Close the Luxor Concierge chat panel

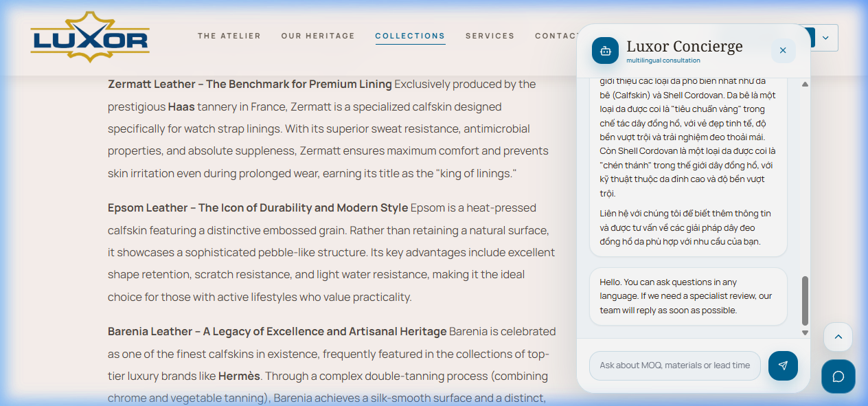[783, 50]
